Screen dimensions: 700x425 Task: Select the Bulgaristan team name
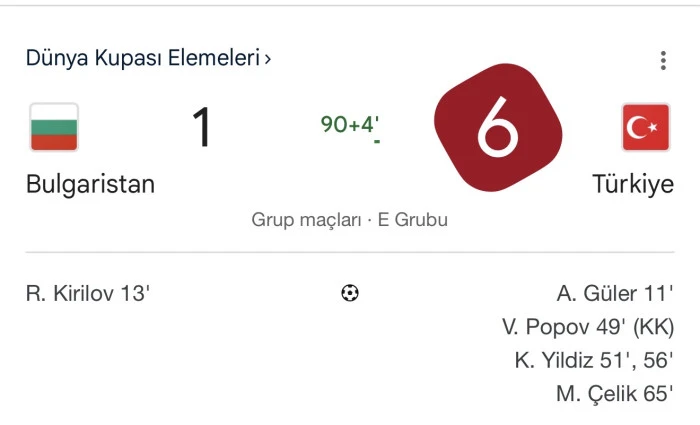(x=90, y=185)
